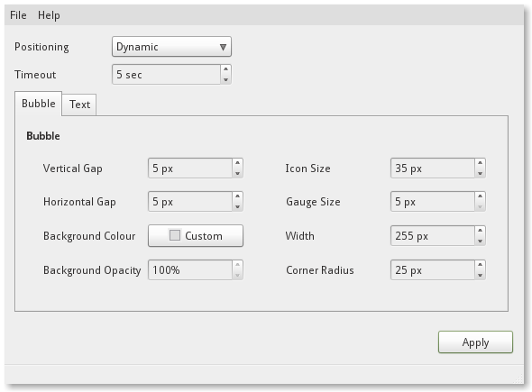Open the Help menu
The height and width of the screenshot is (392, 532).
[49, 15]
